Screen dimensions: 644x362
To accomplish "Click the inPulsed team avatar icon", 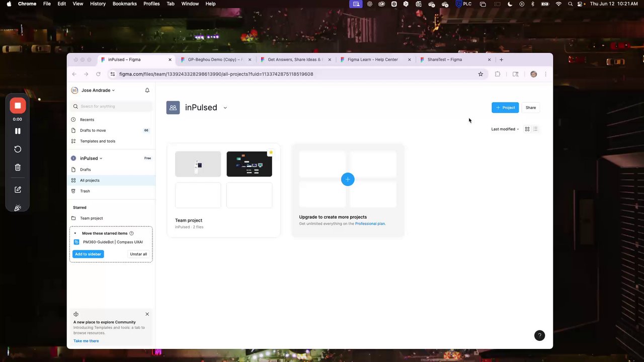I will [x=173, y=108].
